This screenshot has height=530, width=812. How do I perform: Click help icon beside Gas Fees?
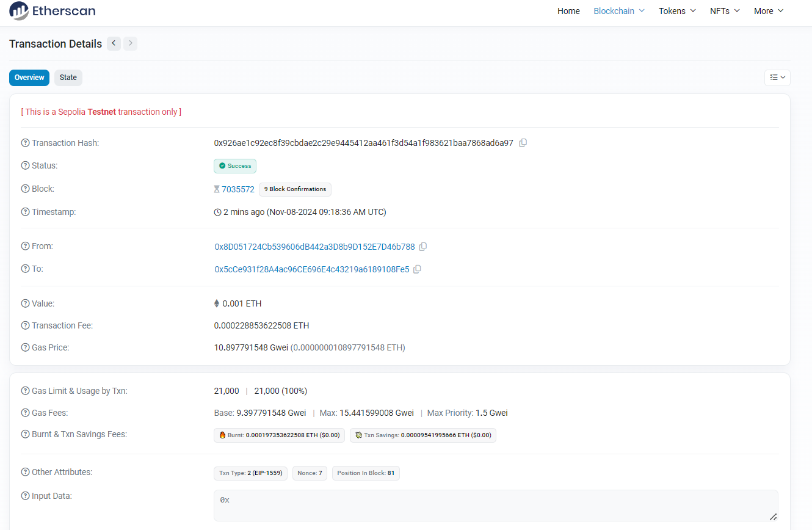pos(25,413)
